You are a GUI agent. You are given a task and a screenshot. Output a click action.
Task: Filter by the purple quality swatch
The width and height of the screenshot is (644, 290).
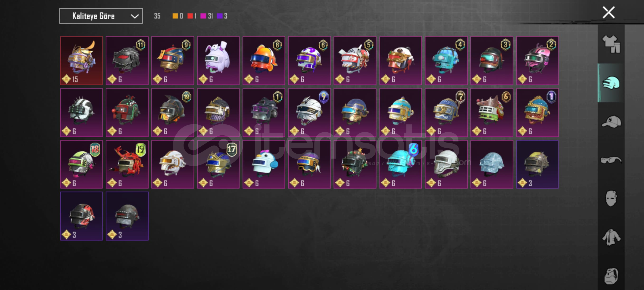[x=220, y=16]
